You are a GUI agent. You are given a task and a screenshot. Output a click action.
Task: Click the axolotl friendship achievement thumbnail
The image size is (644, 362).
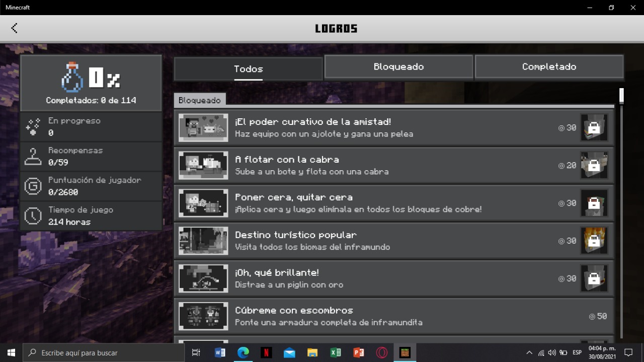click(203, 128)
